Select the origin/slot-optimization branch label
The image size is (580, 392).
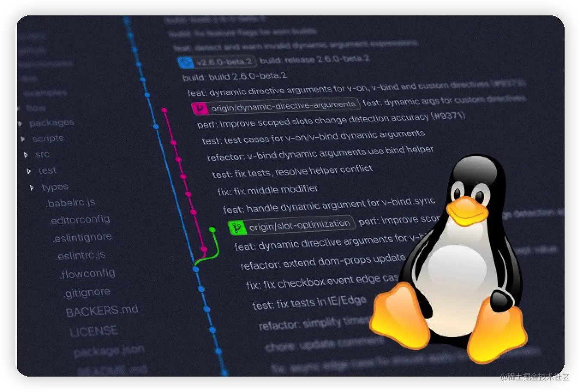pos(300,225)
